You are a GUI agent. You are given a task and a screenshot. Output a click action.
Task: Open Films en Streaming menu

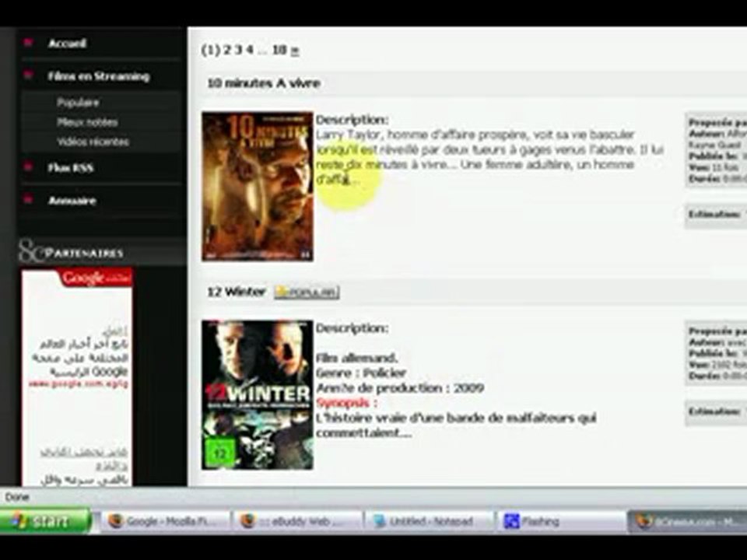pos(99,77)
